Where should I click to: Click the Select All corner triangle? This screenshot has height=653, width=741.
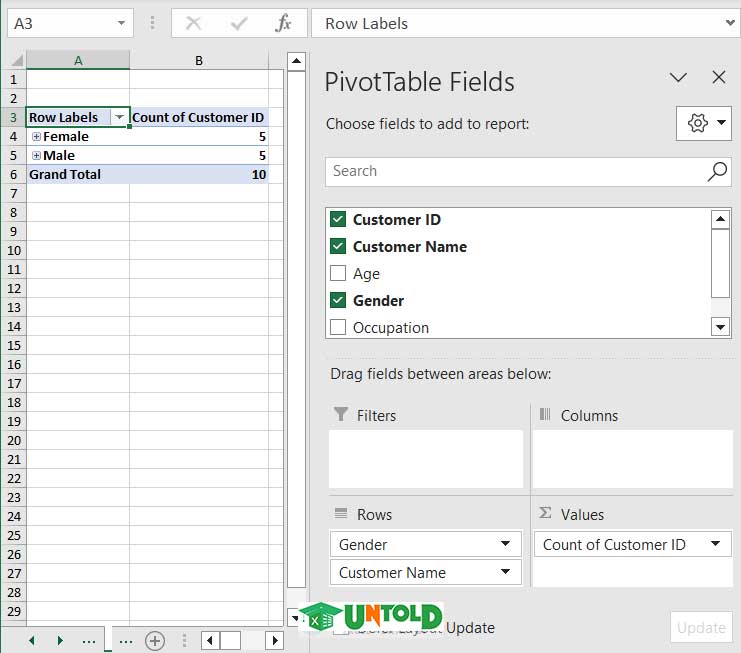point(17,60)
